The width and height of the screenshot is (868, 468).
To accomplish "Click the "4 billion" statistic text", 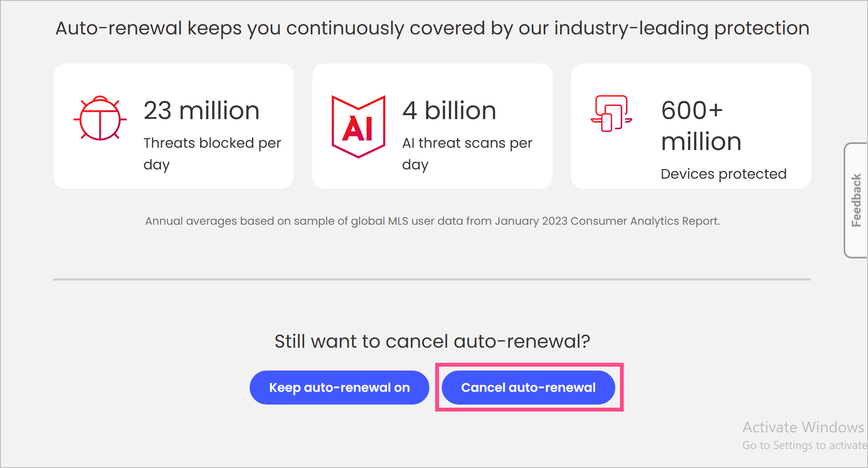I will (449, 111).
